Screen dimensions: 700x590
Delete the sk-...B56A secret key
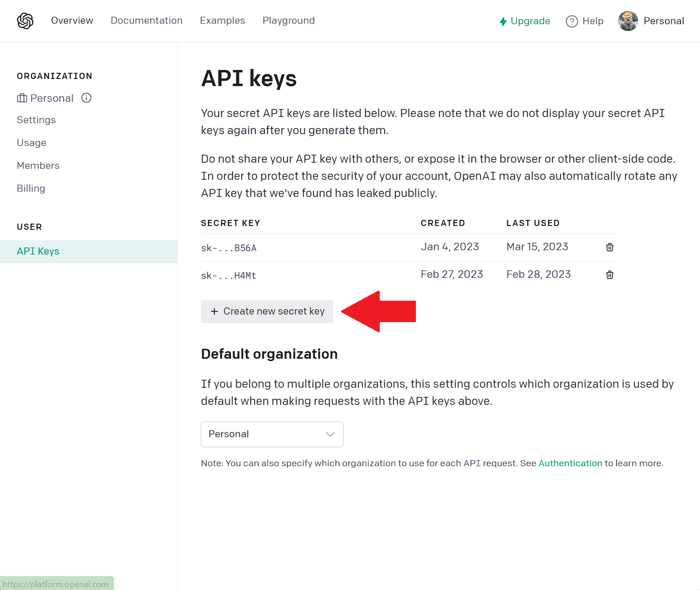coord(610,247)
